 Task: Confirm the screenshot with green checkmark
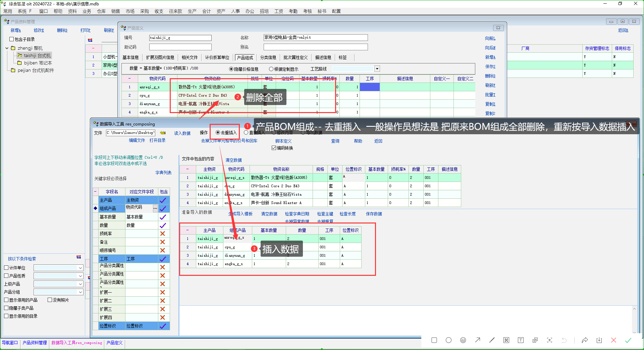[628, 340]
